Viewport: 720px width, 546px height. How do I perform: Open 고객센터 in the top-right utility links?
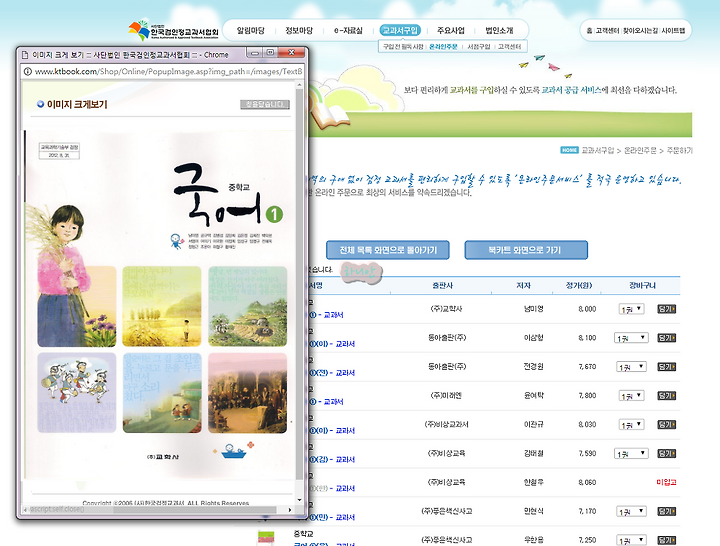(x=608, y=30)
